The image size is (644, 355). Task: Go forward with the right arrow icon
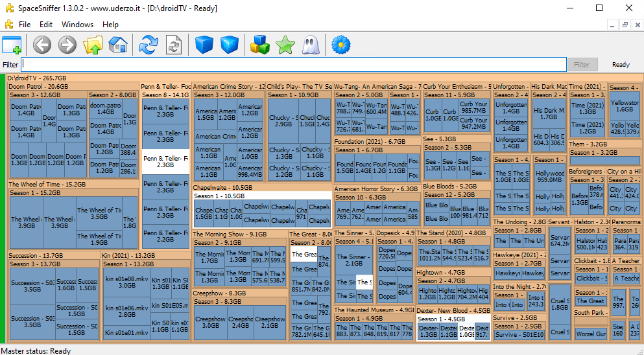pyautogui.click(x=67, y=45)
